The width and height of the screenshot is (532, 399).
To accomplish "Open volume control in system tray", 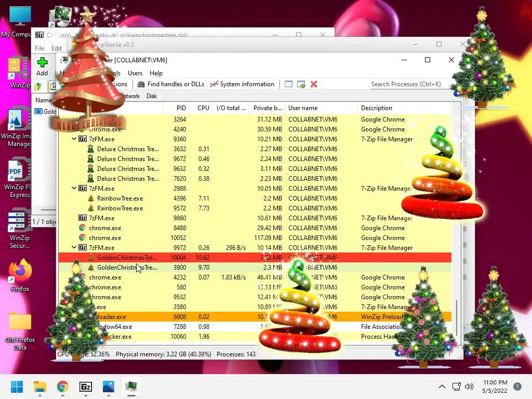I will pyautogui.click(x=469, y=387).
